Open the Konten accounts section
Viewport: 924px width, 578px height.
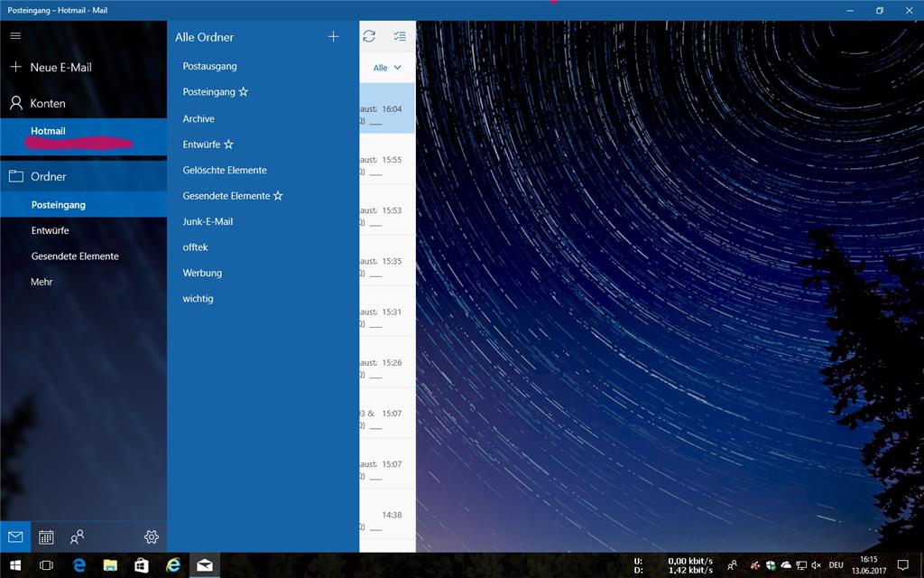(83, 103)
